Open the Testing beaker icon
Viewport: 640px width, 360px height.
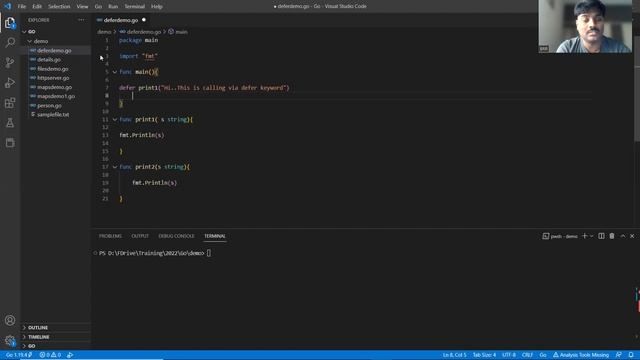[10, 122]
